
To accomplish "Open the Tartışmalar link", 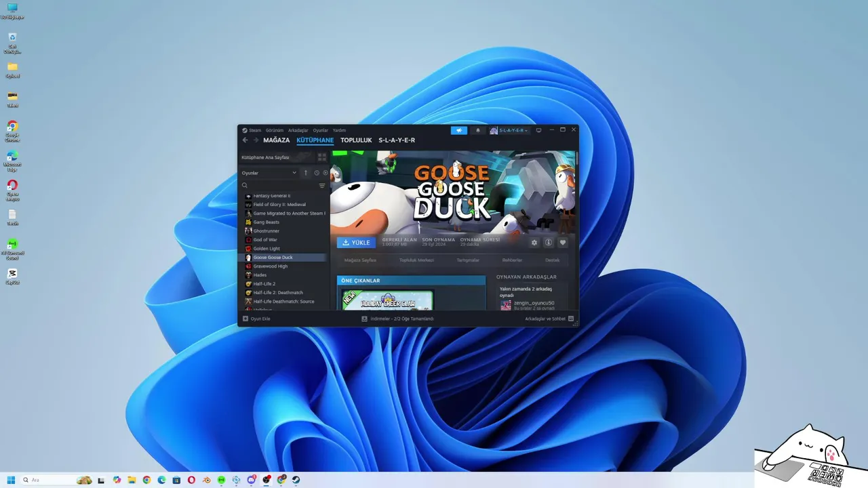I will coord(468,260).
